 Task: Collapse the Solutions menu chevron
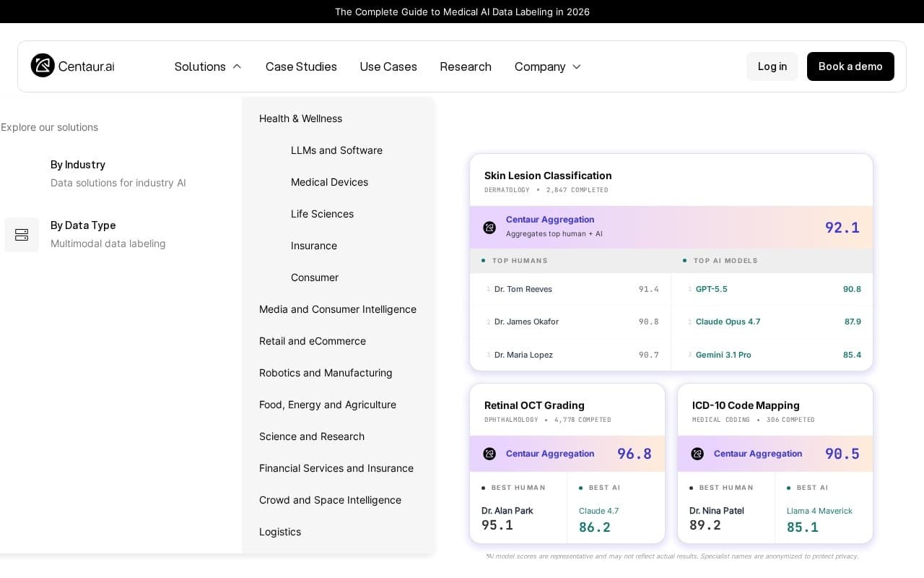click(237, 66)
